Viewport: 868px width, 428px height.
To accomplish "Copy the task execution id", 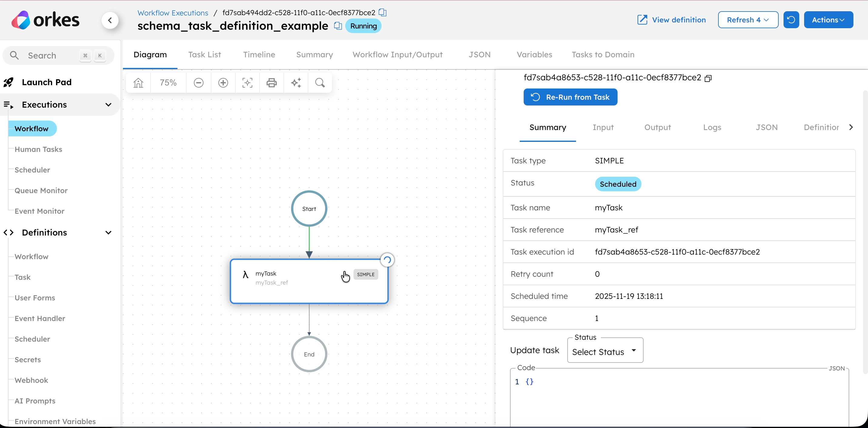I will 708,78.
